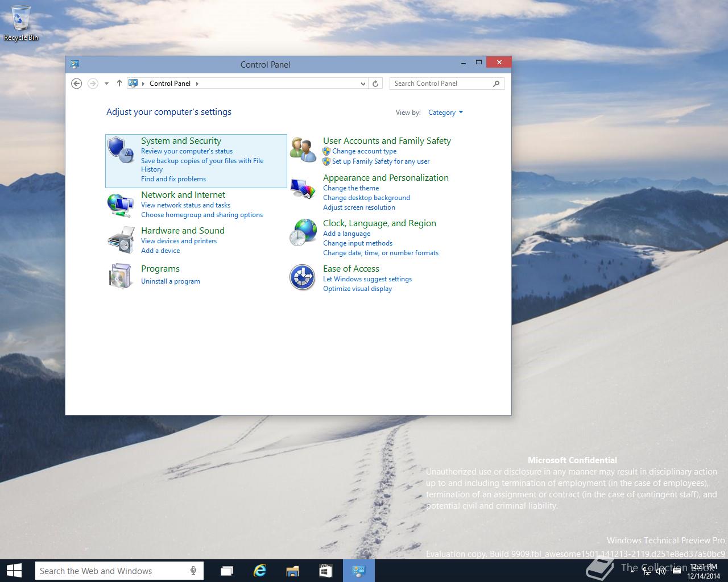
Task: Expand the arrow after Control Panel breadcrumb
Action: 197,84
